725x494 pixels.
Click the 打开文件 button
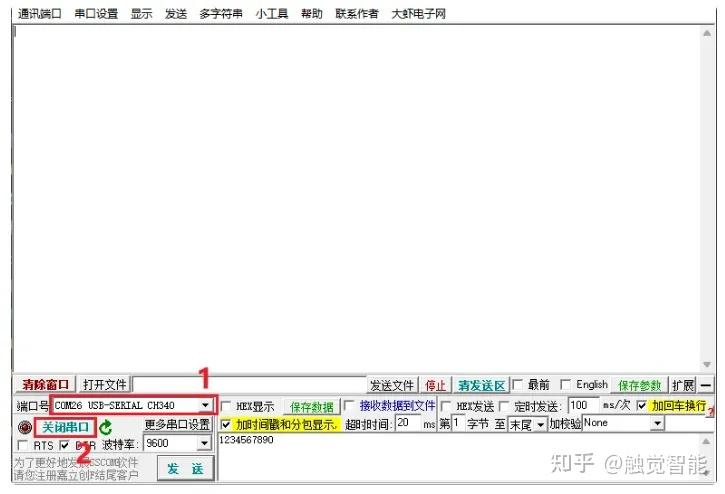pos(104,384)
